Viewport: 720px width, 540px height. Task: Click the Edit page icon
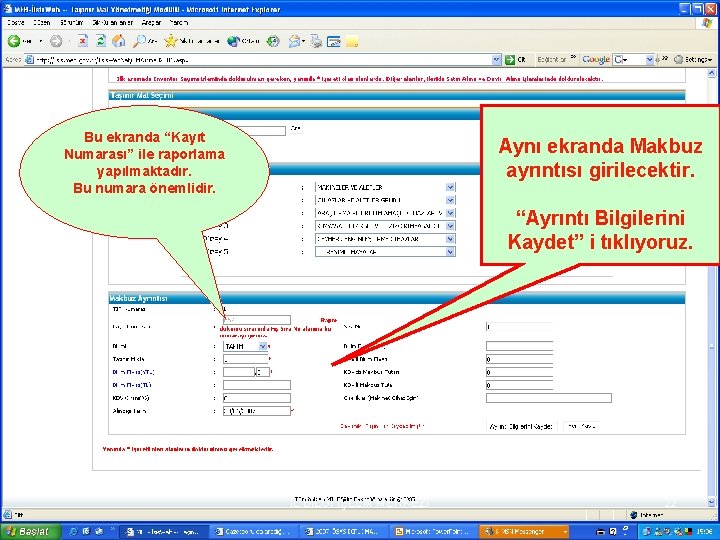tap(333, 41)
